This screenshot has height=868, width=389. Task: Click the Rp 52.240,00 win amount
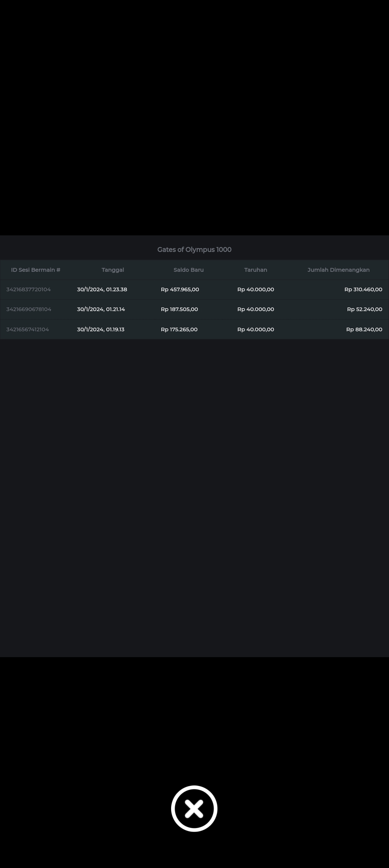pyautogui.click(x=365, y=309)
